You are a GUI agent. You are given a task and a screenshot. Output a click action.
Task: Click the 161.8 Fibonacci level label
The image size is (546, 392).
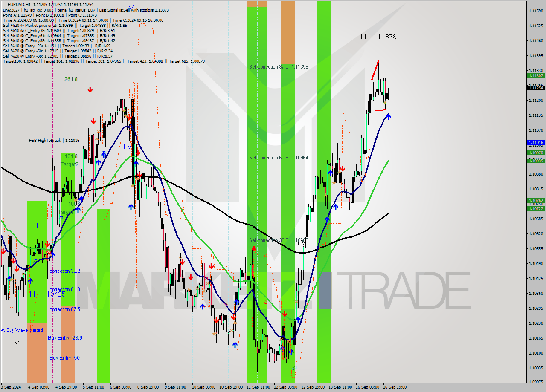71,156
